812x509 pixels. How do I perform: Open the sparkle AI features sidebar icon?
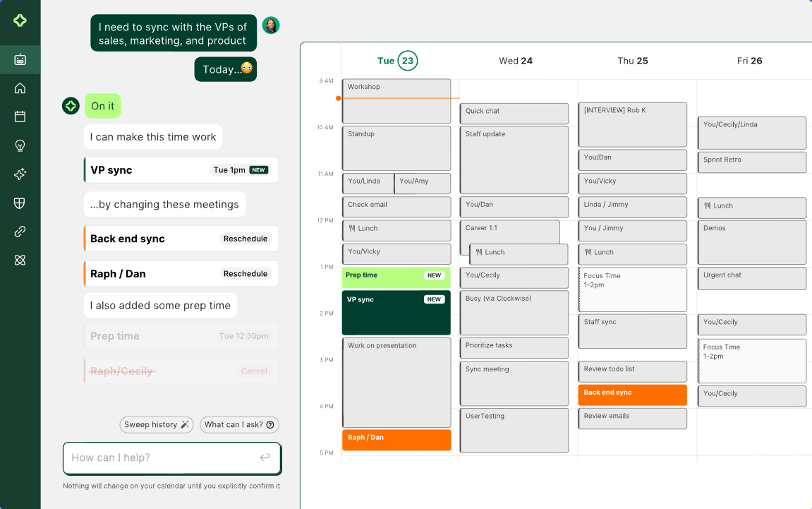point(20,174)
